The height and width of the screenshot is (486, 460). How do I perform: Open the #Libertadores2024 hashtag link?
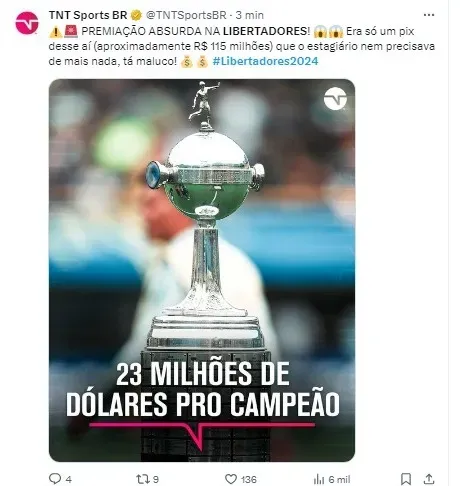(265, 61)
